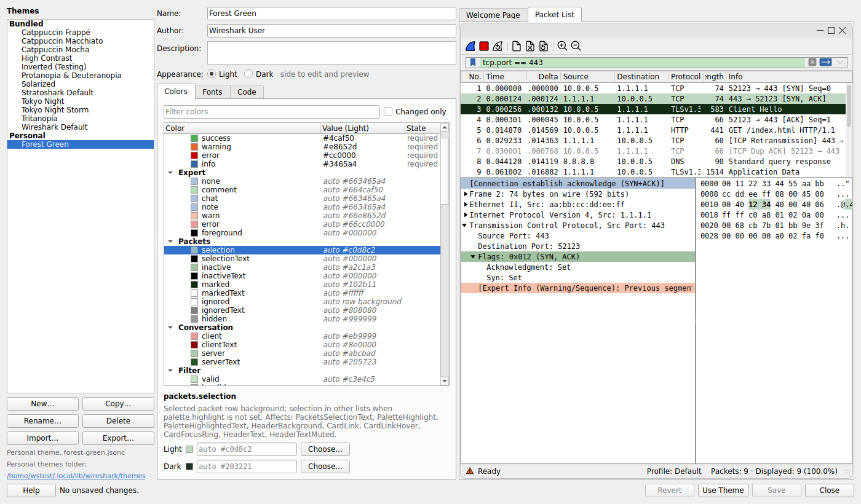Expand the Frame 2 detail row

click(466, 194)
